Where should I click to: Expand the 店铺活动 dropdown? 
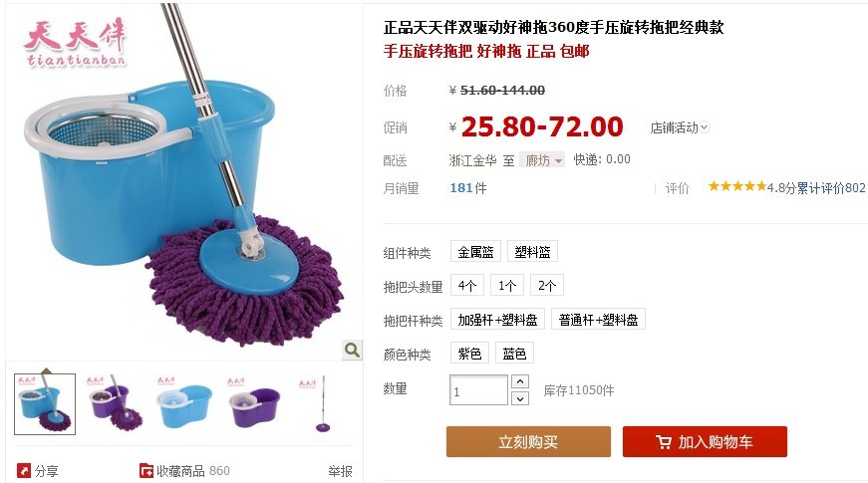pyautogui.click(x=680, y=127)
